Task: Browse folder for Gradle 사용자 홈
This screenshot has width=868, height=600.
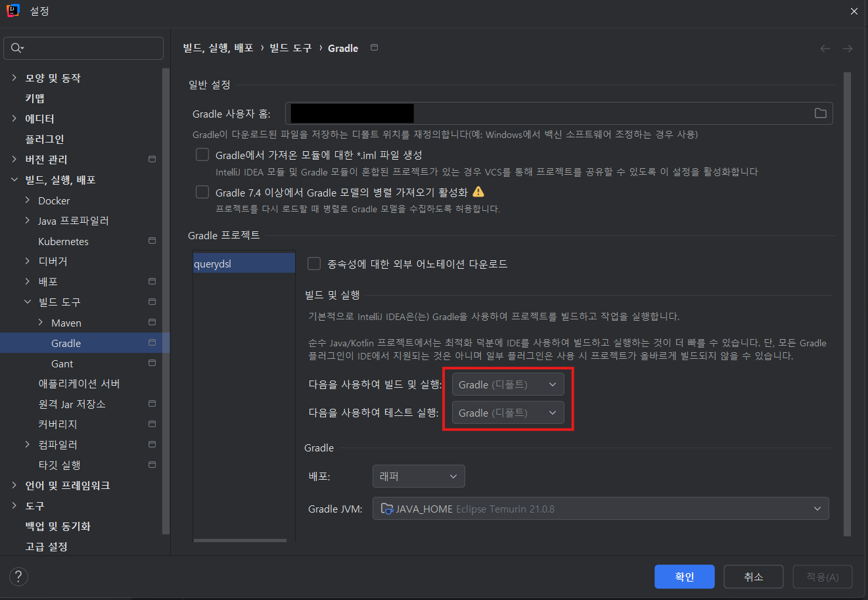Action: pos(821,113)
